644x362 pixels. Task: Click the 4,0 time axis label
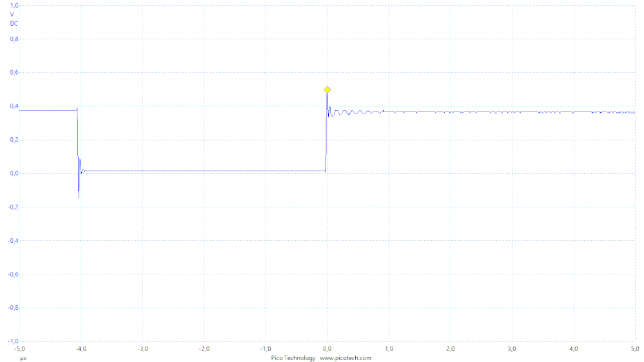(573, 349)
